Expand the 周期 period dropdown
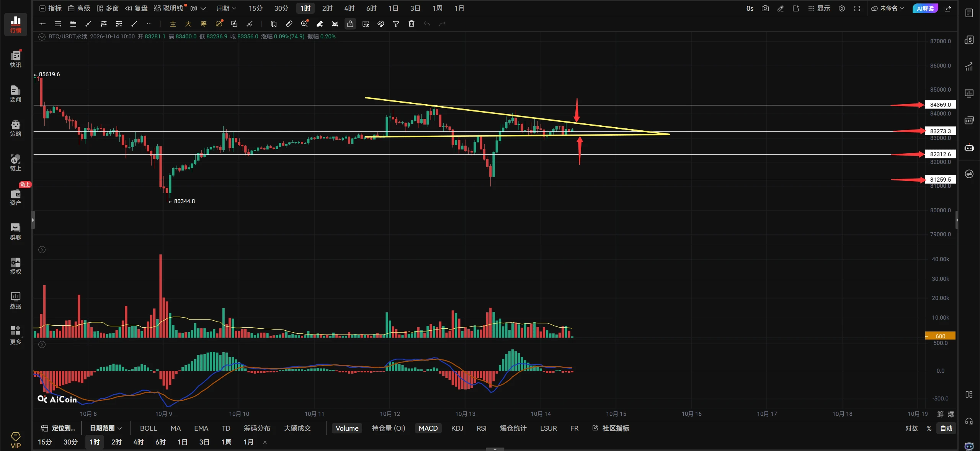980x451 pixels. point(226,8)
